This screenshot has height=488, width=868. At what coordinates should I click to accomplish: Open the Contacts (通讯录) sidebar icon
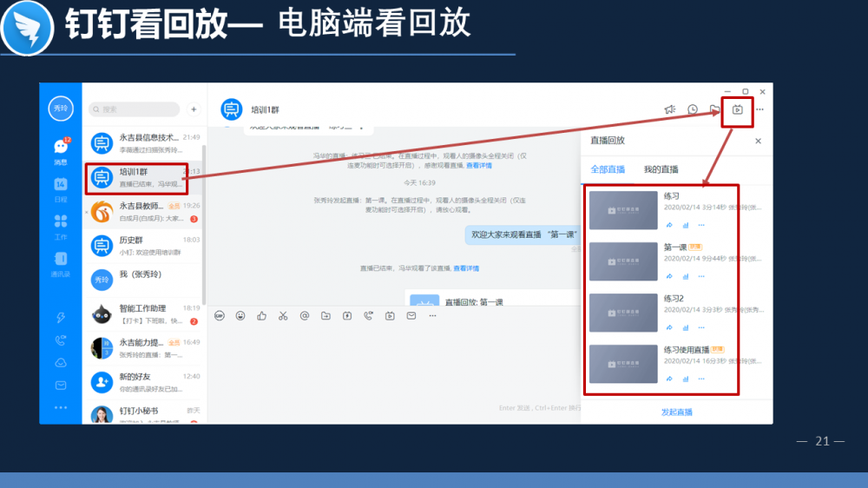point(61,262)
